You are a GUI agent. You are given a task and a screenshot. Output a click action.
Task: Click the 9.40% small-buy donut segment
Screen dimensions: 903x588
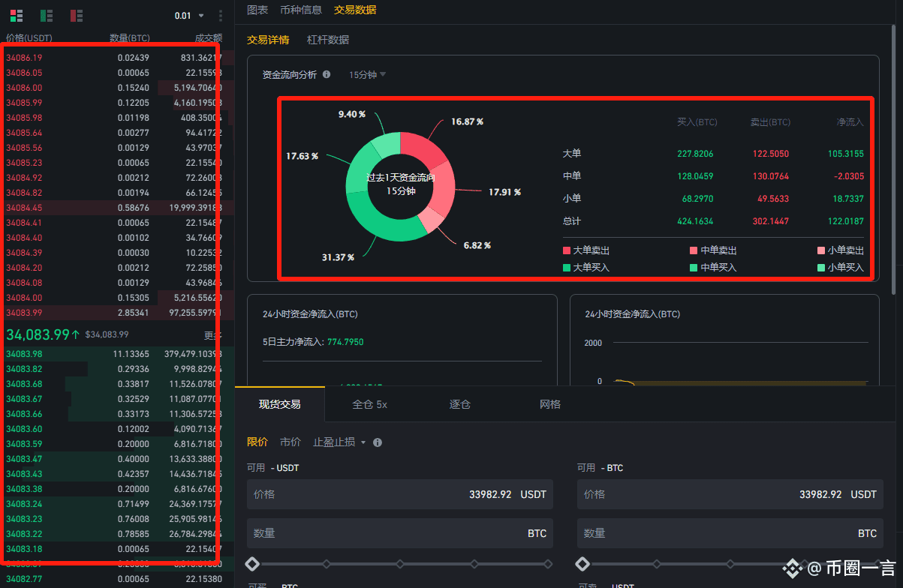click(x=386, y=143)
